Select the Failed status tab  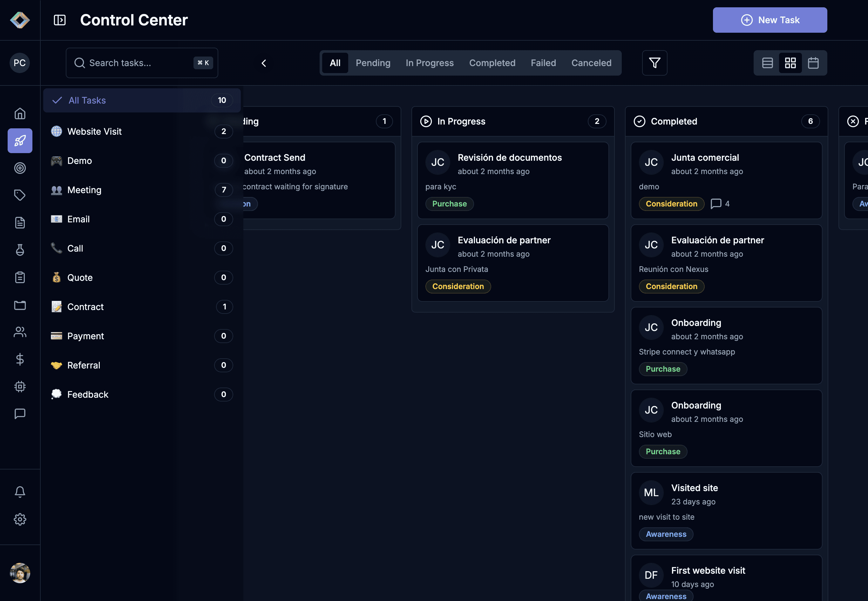543,63
